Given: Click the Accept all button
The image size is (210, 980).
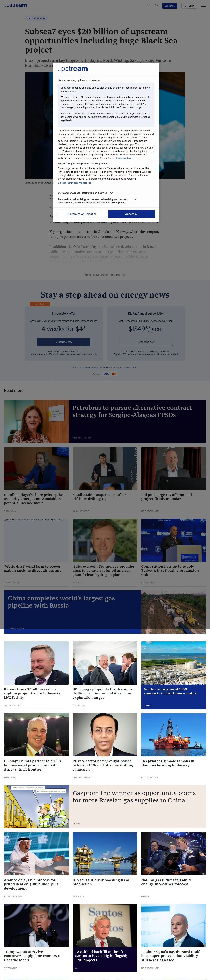Looking at the screenshot, I should tap(131, 214).
